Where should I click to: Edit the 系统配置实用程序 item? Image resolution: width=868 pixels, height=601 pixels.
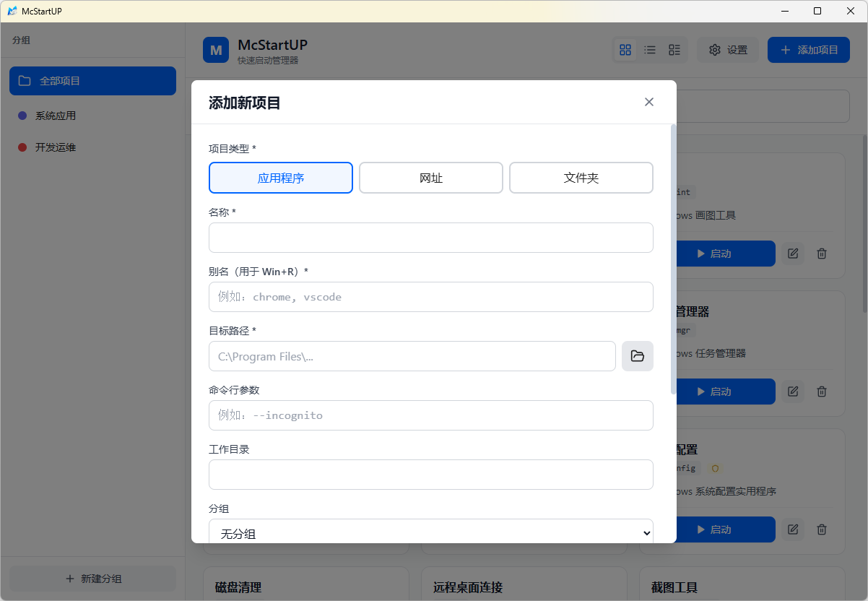pos(793,529)
